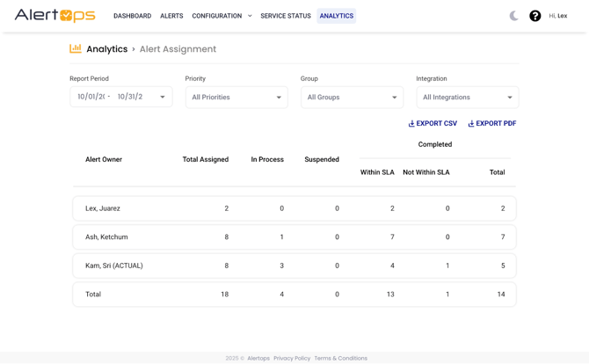Open the All Groups dropdown
Image resolution: width=589 pixels, height=364 pixels.
[x=352, y=98]
